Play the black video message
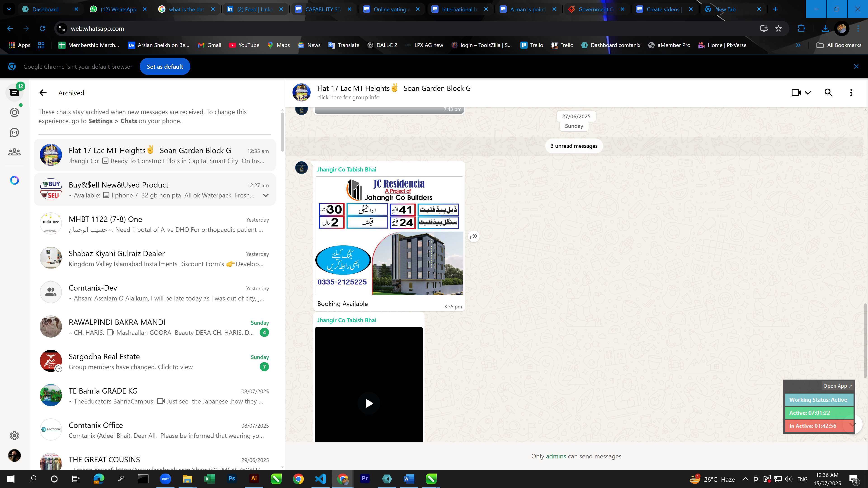Screen dimensions: 868x488 tap(369, 403)
